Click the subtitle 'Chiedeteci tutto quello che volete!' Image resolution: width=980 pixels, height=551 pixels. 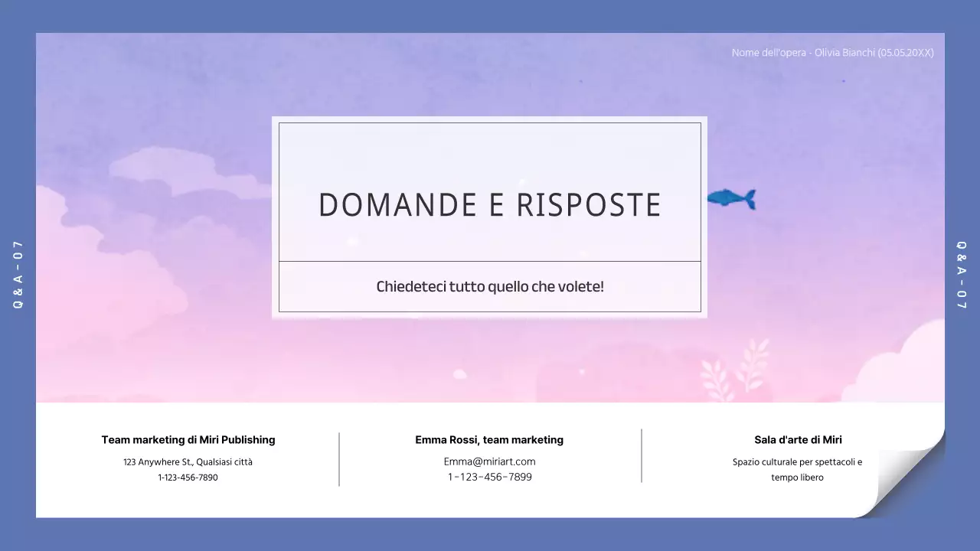coord(489,286)
